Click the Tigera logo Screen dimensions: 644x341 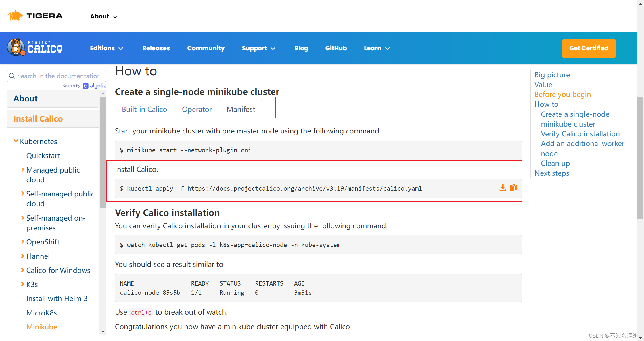35,16
